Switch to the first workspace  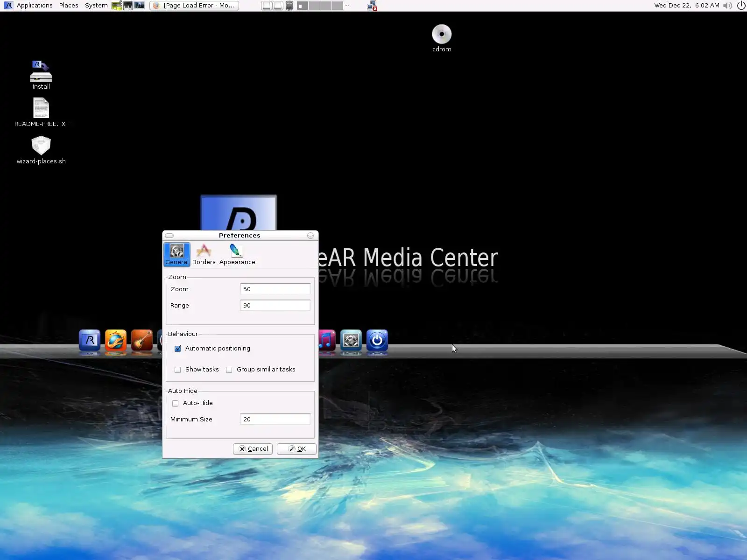302,6
